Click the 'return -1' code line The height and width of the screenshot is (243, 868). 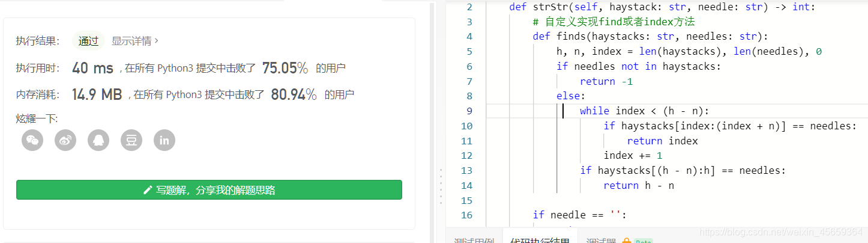tap(606, 81)
